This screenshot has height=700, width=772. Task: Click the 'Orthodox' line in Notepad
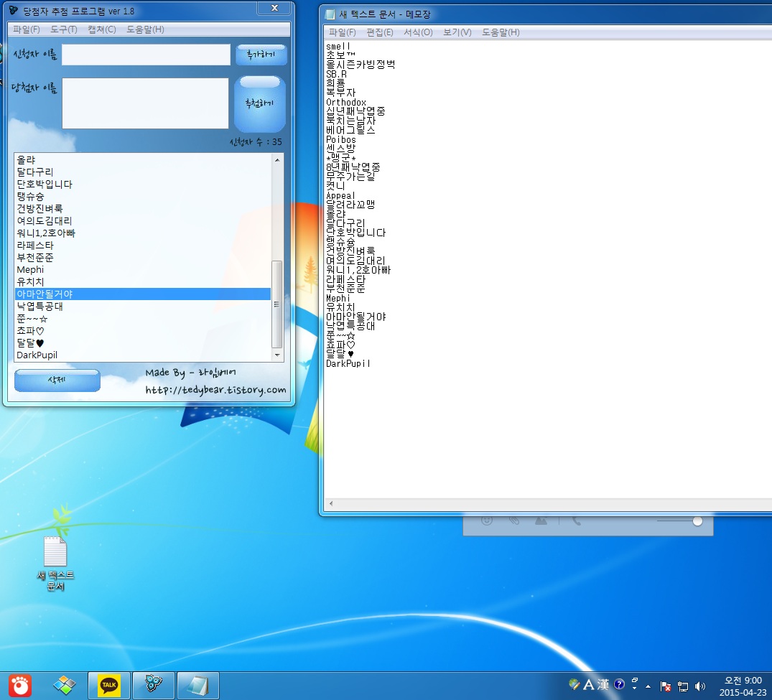tap(346, 103)
